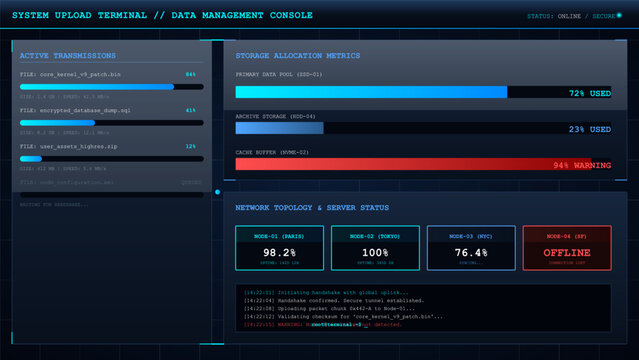Click the faded "Waiting for" status line

point(54,205)
